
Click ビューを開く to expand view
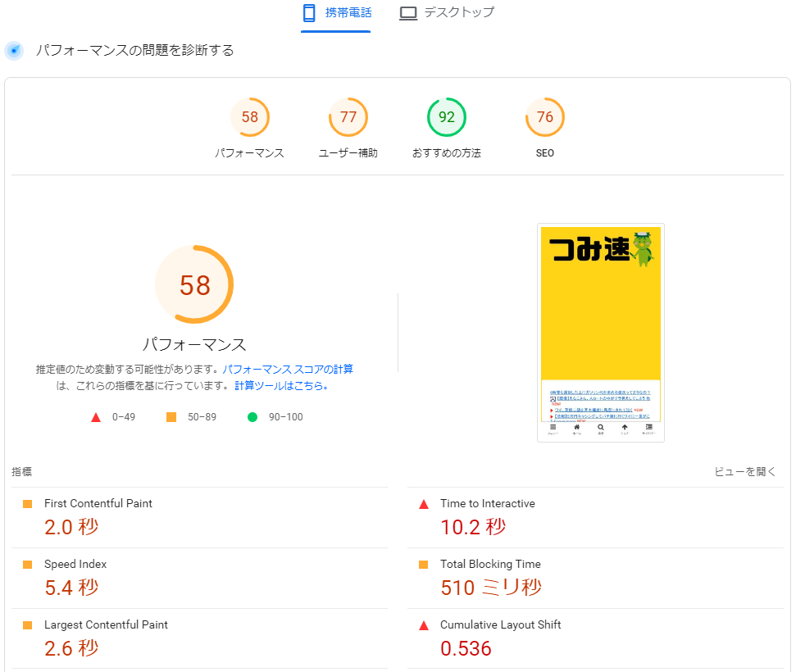pyautogui.click(x=744, y=471)
